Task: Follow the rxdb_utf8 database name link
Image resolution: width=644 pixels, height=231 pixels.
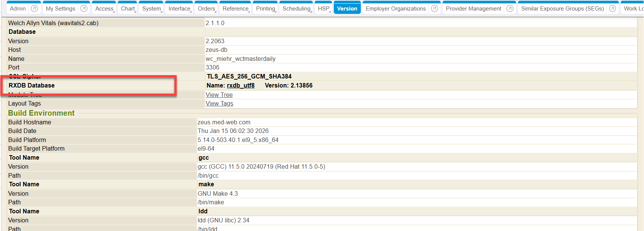Action: click(240, 86)
